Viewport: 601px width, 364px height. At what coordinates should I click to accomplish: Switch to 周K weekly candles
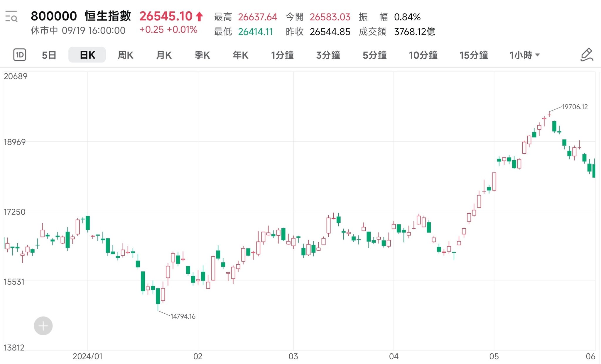[125, 55]
